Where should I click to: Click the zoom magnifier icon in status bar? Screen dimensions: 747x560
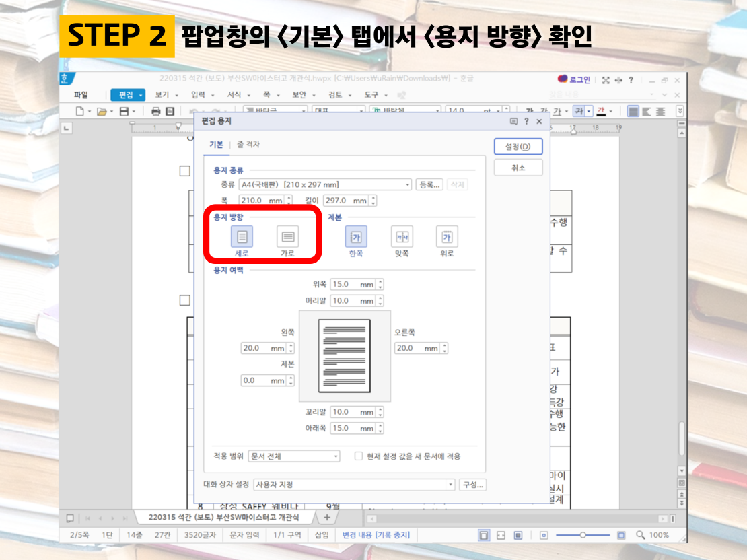tap(640, 535)
